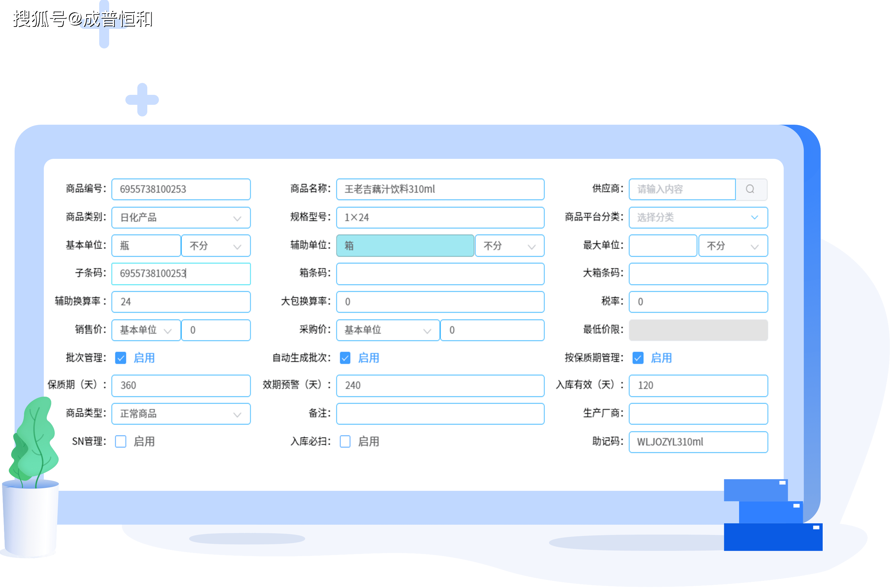Click the highlighted 辅助单位 field containing 箱
Image resolution: width=892 pixels, height=588 pixels.
tap(405, 246)
